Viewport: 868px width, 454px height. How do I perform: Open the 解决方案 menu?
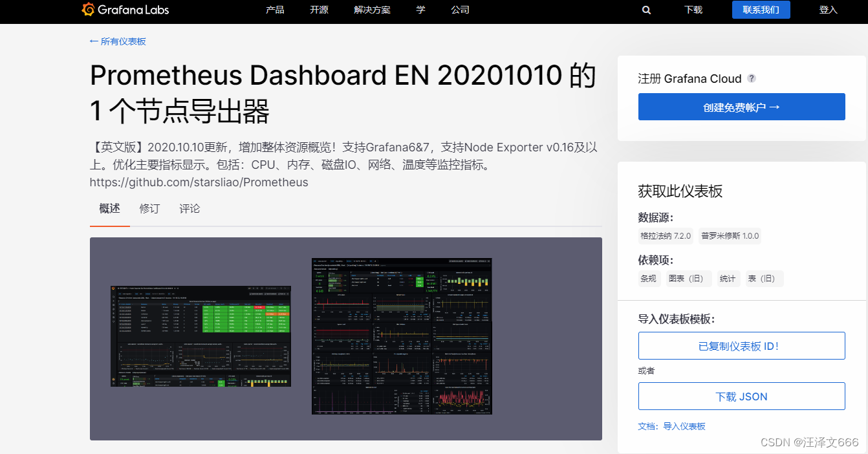click(373, 10)
